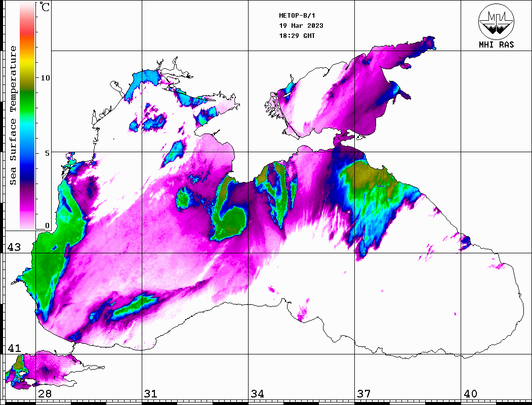Click the '0' value on color scale
Screen dimensions: 532x405
pyautogui.click(x=47, y=226)
